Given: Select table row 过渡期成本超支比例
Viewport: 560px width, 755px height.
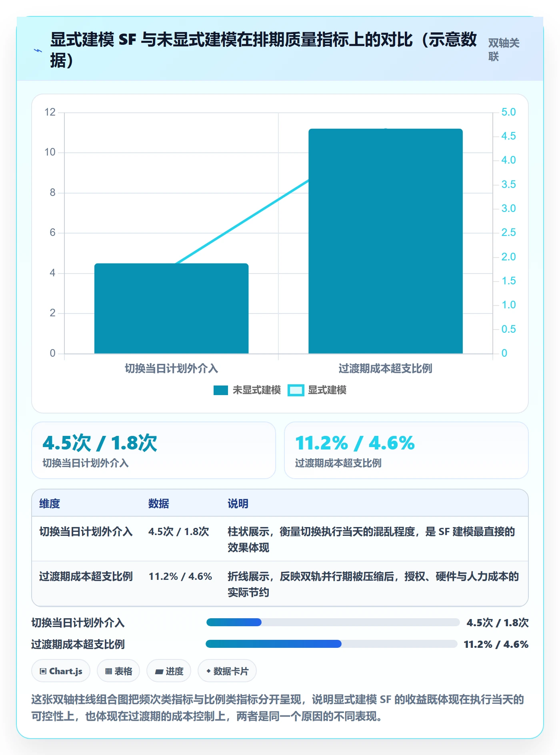Looking at the screenshot, I should pyautogui.click(x=280, y=584).
